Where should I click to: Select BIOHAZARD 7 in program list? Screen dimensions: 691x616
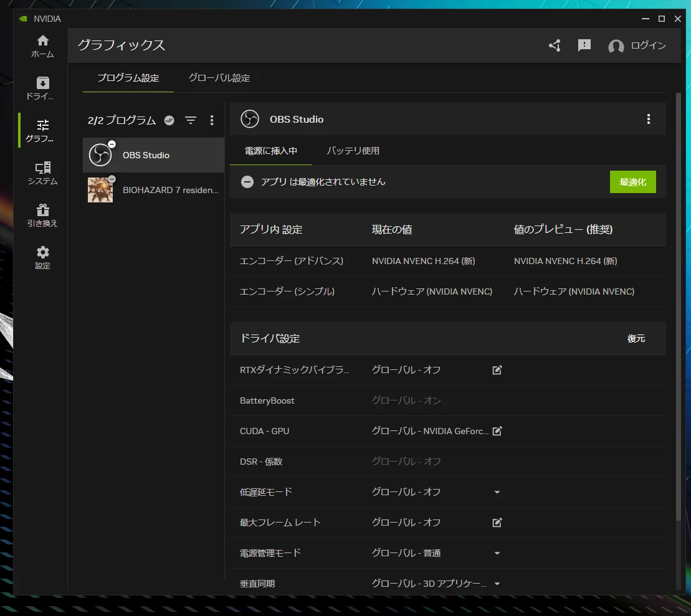pos(153,190)
